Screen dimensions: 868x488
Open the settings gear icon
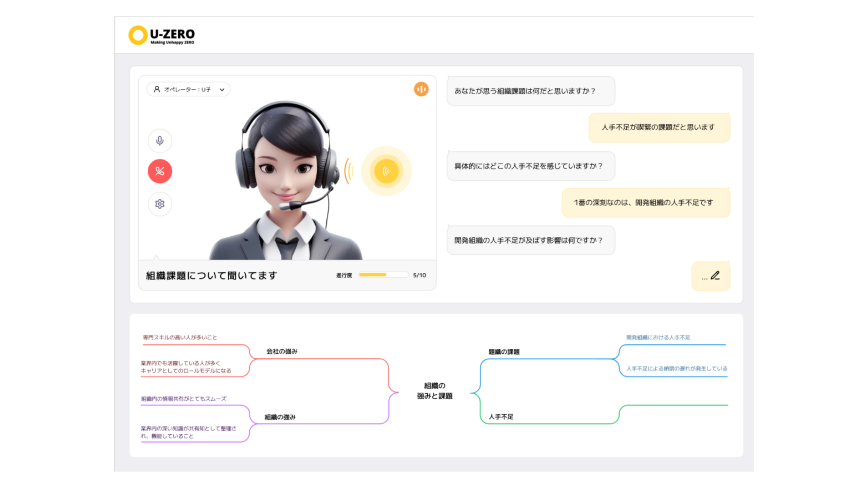click(x=160, y=204)
